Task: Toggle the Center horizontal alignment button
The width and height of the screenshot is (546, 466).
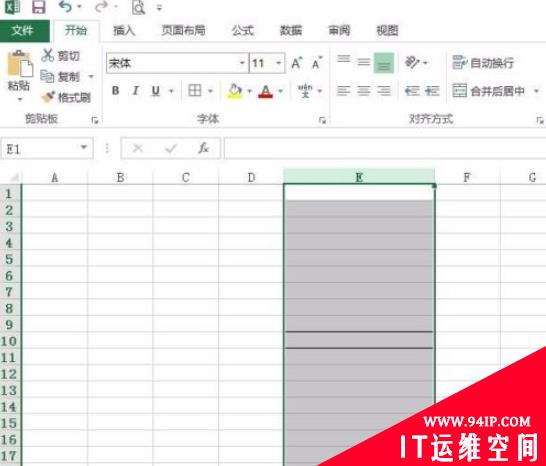Action: point(364,91)
